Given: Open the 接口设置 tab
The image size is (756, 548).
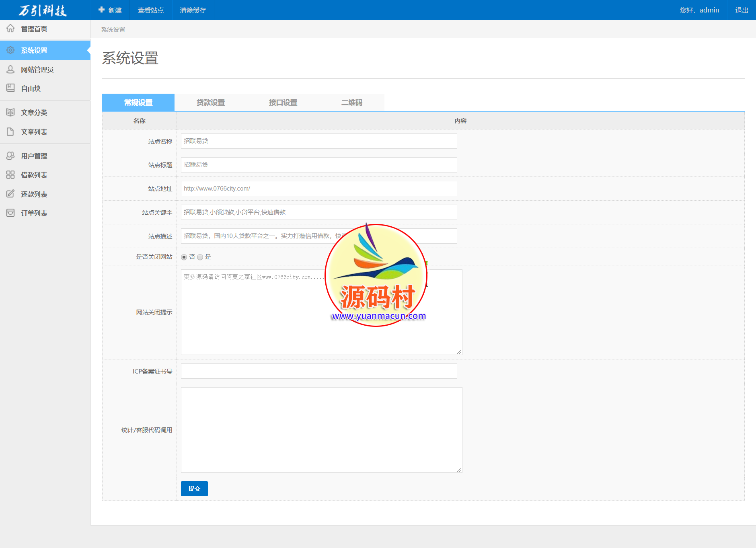Looking at the screenshot, I should click(283, 103).
